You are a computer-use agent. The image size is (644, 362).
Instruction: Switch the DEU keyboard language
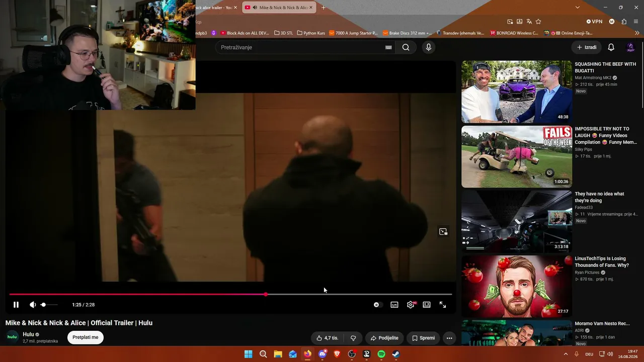tap(589, 354)
